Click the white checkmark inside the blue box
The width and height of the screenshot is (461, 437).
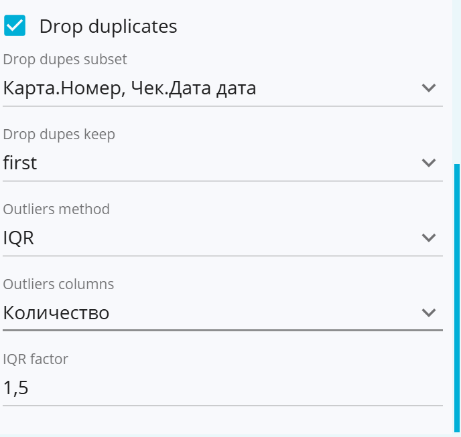pyautogui.click(x=15, y=25)
